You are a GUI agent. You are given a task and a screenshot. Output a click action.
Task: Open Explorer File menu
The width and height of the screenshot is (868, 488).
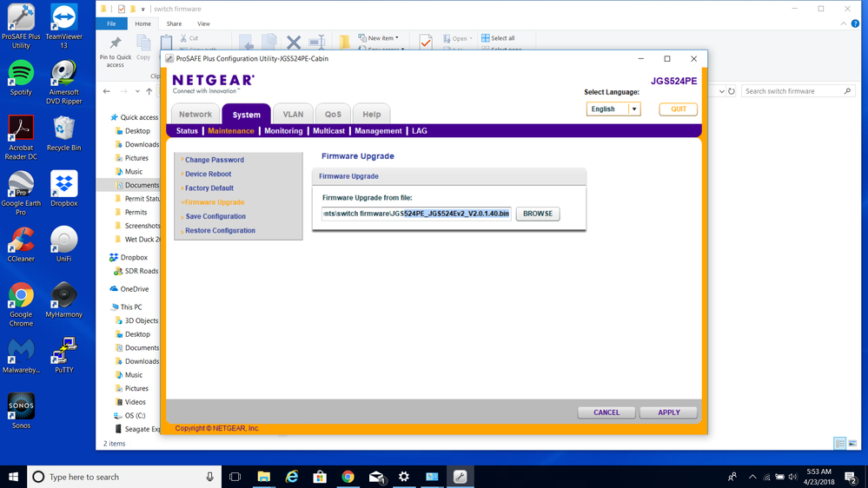(x=111, y=23)
